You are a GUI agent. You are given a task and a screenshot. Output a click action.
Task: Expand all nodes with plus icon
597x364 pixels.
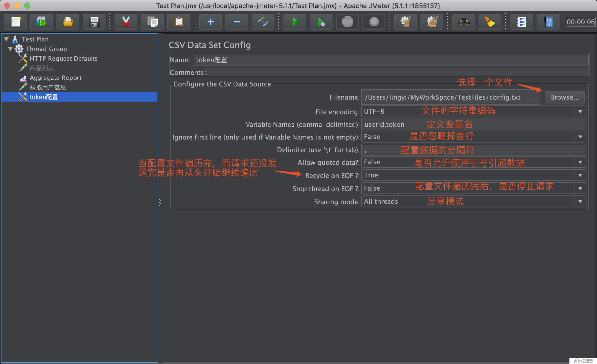point(210,22)
